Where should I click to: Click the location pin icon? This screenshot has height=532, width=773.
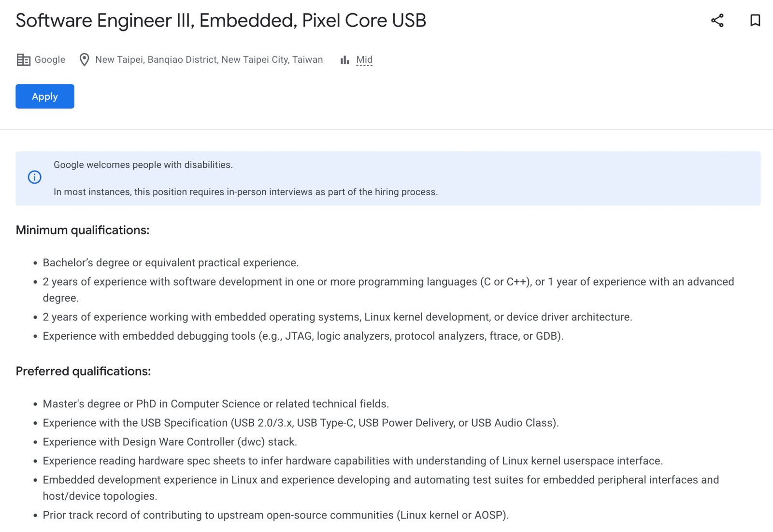84,59
